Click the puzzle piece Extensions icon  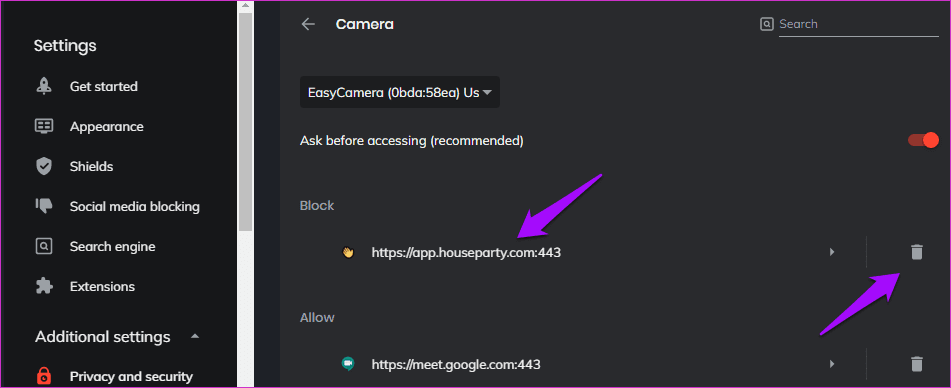point(44,286)
